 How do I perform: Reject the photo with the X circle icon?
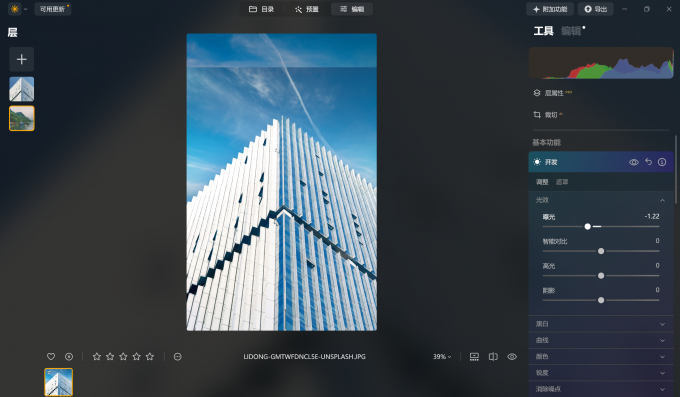(69, 357)
